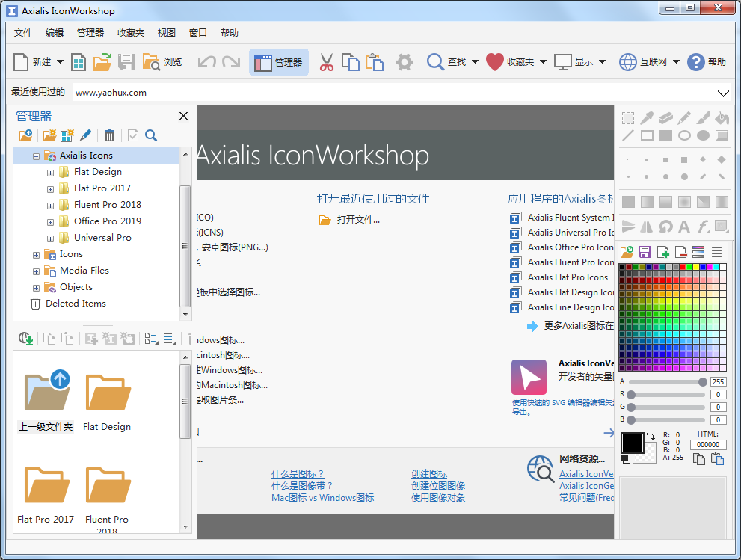Reset to default black and white colors
The image size is (741, 560).
tap(625, 458)
